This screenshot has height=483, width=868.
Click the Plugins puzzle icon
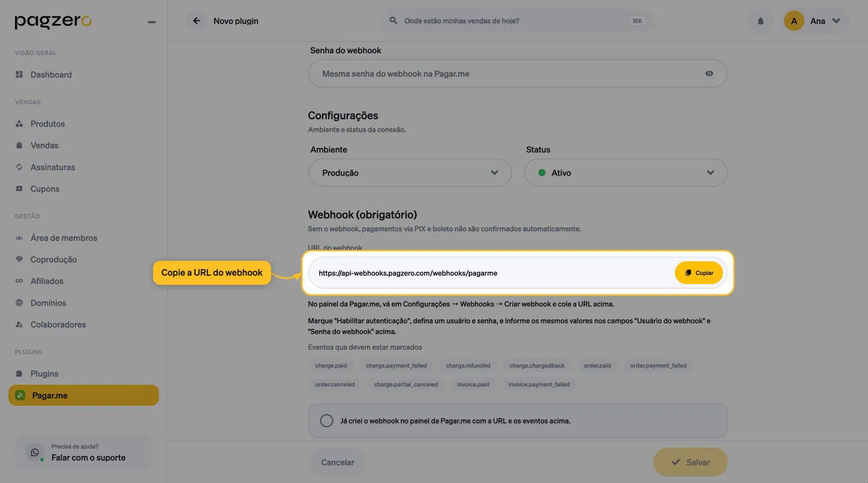click(x=19, y=373)
